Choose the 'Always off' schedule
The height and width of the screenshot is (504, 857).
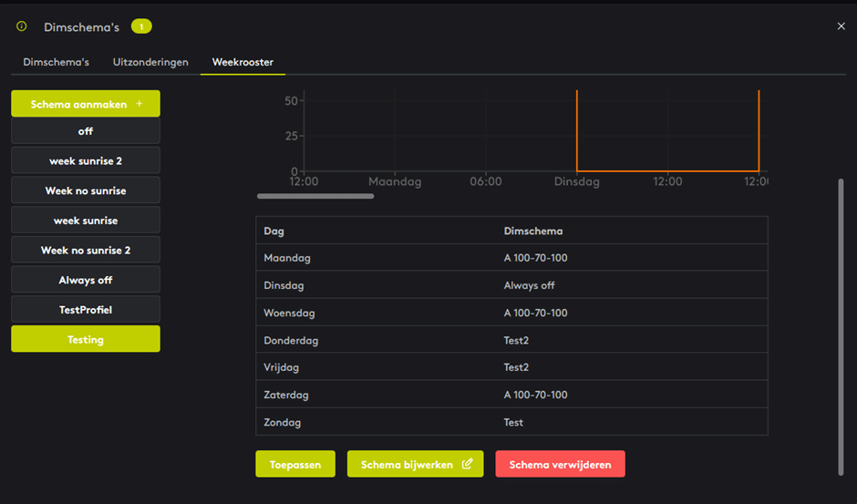(x=86, y=280)
